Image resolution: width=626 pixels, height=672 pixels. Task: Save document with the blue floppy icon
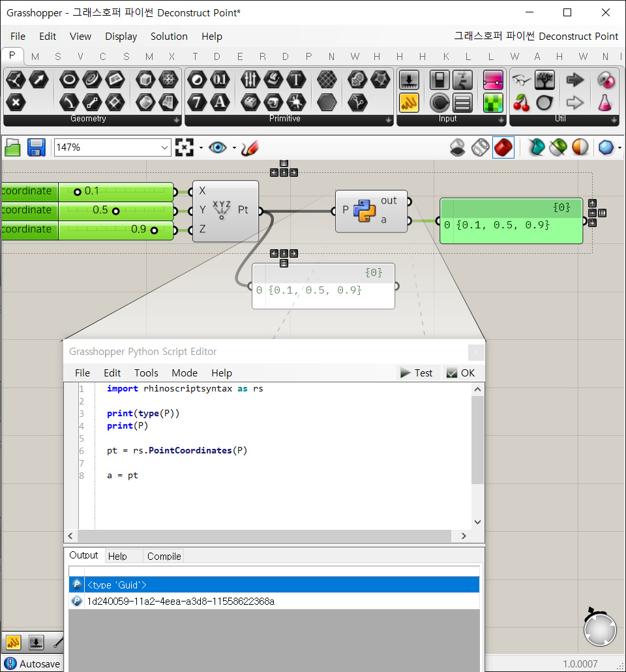point(37,148)
